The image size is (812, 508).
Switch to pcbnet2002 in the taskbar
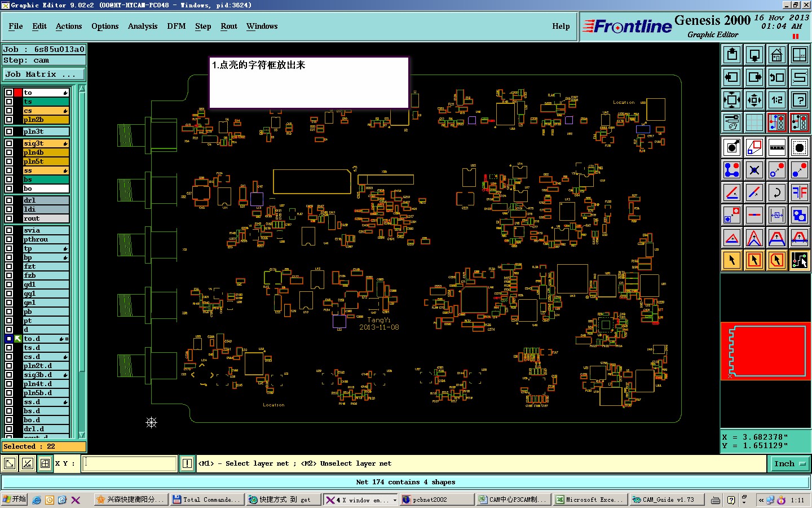click(436, 500)
